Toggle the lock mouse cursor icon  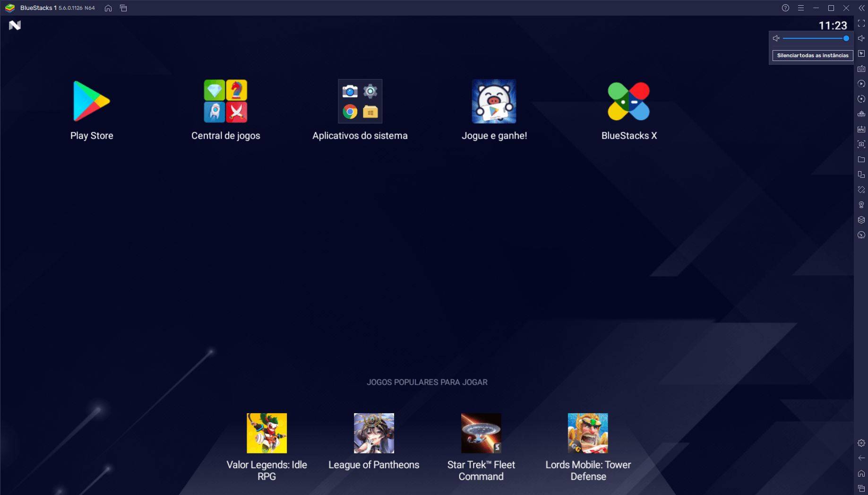click(x=861, y=53)
